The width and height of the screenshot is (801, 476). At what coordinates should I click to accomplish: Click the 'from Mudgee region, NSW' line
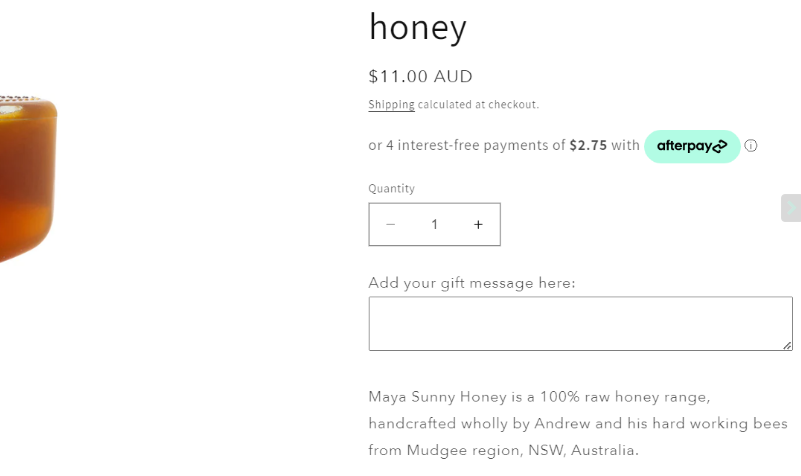(x=503, y=451)
